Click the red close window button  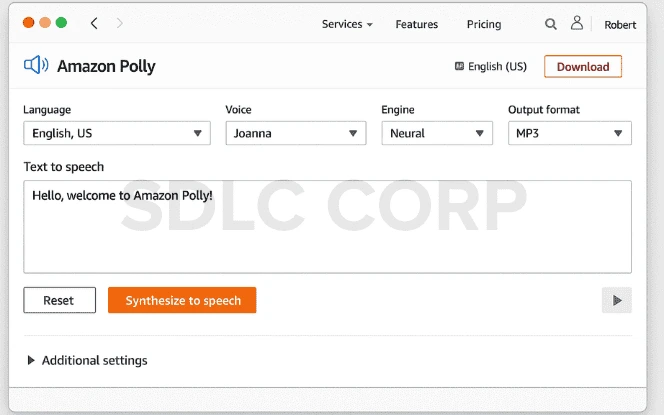pos(28,22)
